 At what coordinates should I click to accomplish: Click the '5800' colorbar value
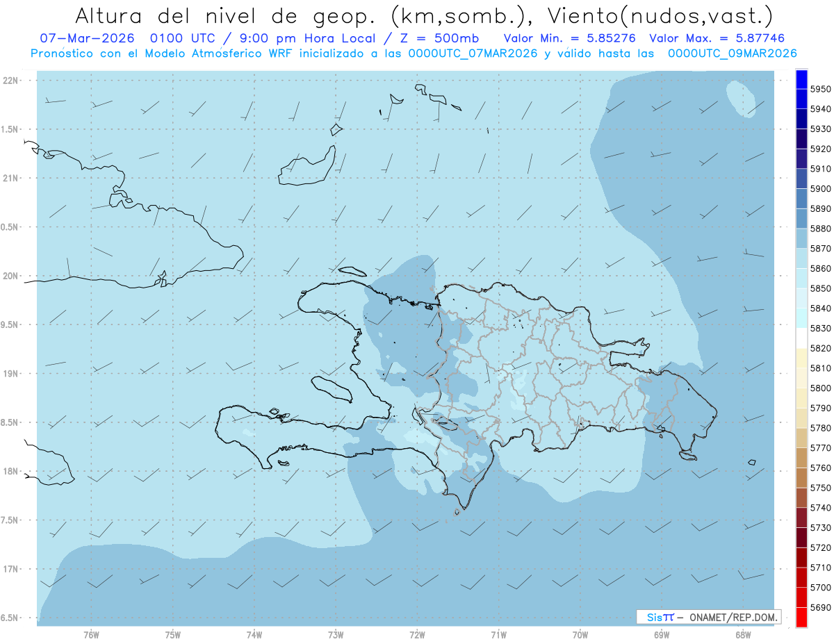tap(820, 388)
